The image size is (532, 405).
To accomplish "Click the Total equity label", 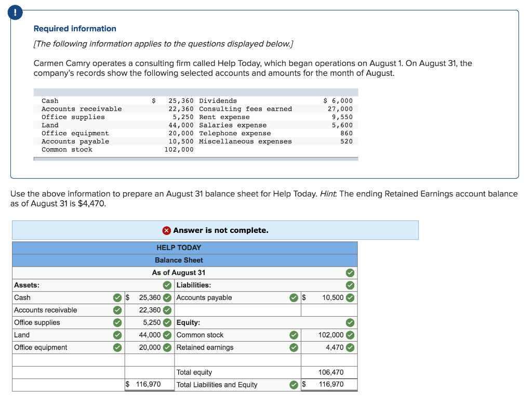I will pos(194,372).
